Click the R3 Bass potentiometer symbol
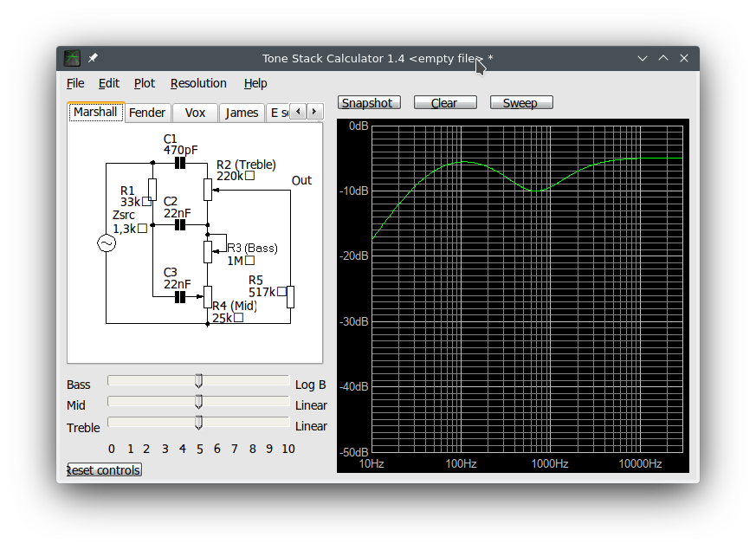756x550 pixels. click(208, 252)
